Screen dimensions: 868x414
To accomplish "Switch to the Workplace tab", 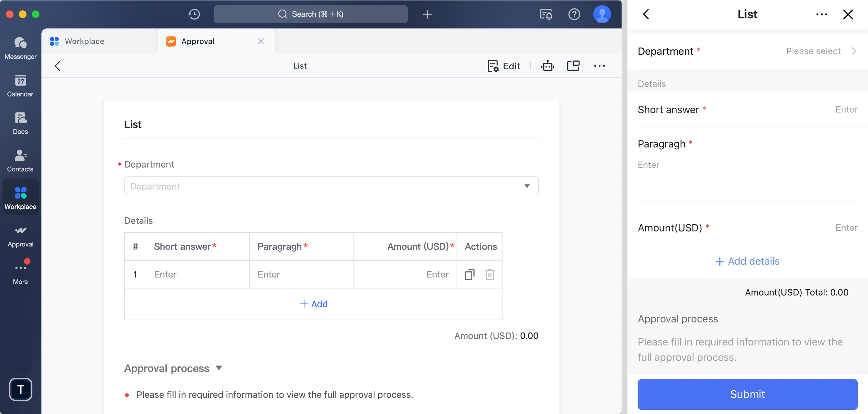I will click(84, 41).
